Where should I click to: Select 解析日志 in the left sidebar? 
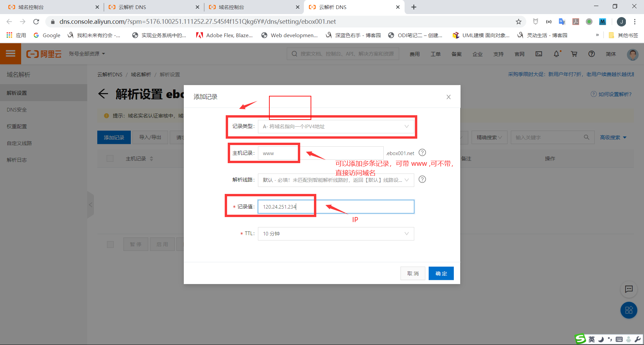pos(17,160)
